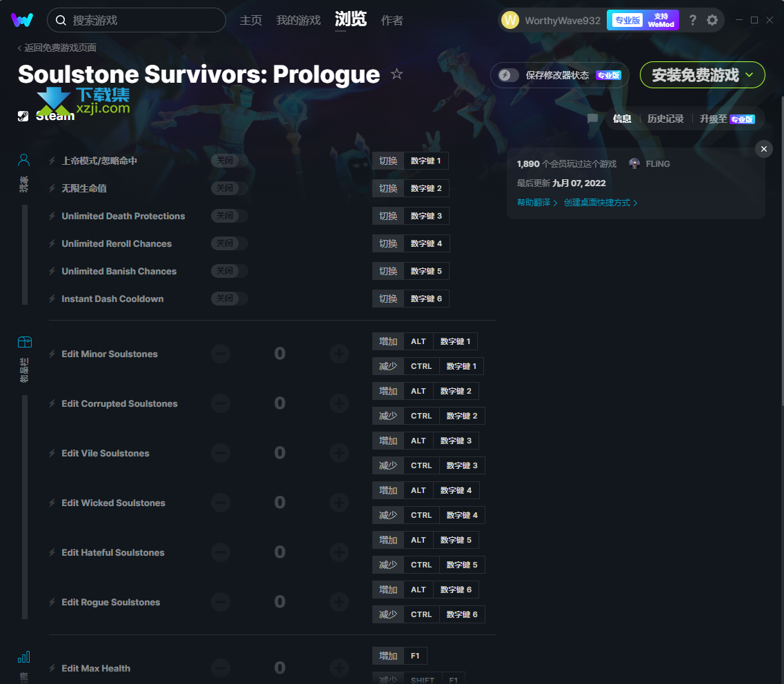This screenshot has width=784, height=684.
Task: Decrease Edit Wicked Soulstones with minus
Action: tap(221, 503)
